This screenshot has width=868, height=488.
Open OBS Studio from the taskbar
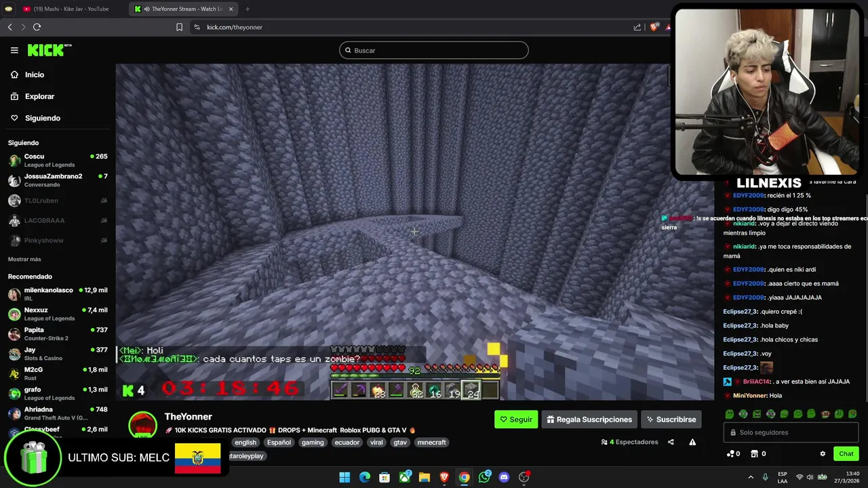524,477
